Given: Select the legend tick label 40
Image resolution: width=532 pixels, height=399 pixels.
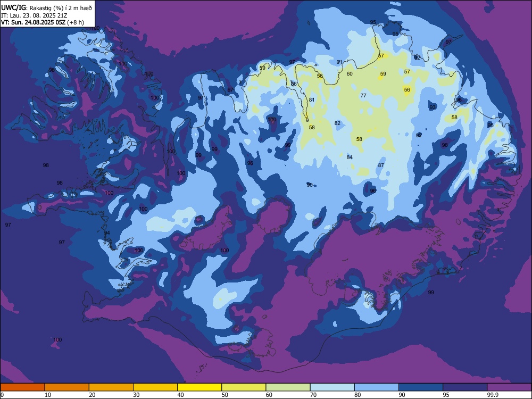Looking at the screenshot, I should (x=180, y=395).
